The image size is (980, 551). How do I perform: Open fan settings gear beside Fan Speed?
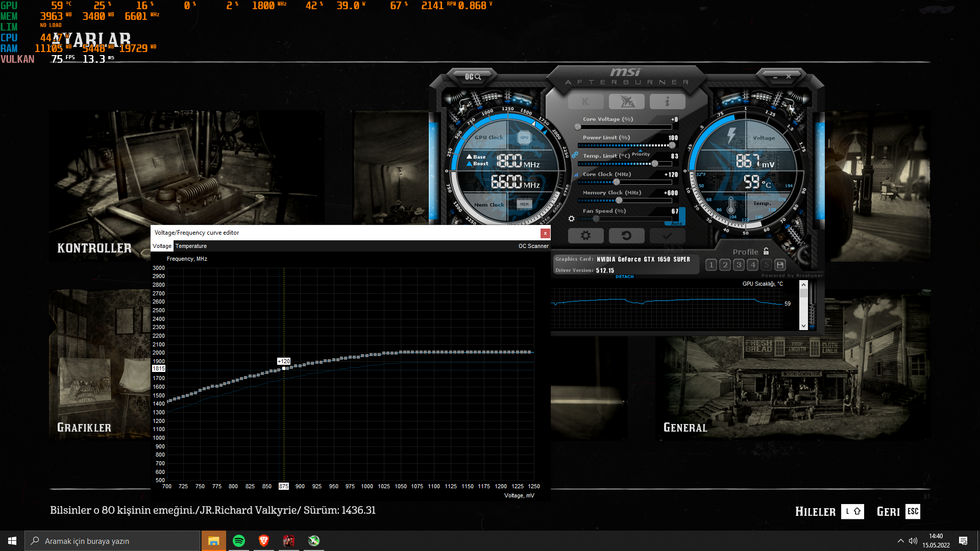(x=571, y=218)
